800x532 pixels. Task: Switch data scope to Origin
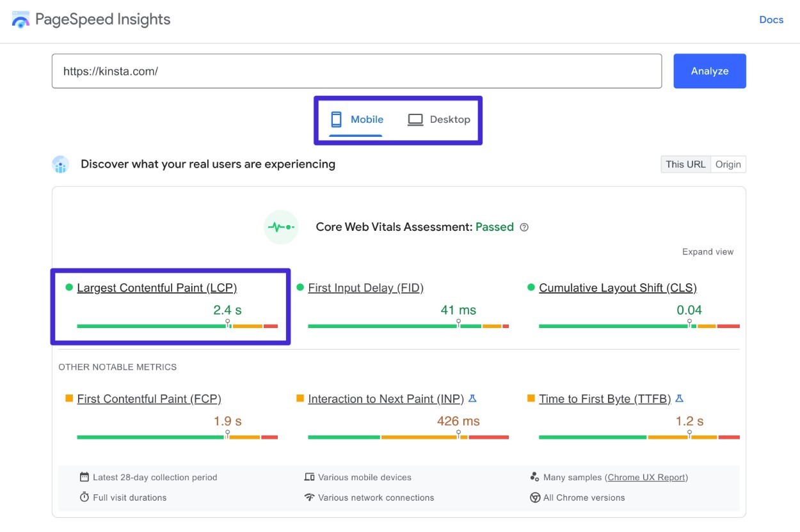click(728, 164)
